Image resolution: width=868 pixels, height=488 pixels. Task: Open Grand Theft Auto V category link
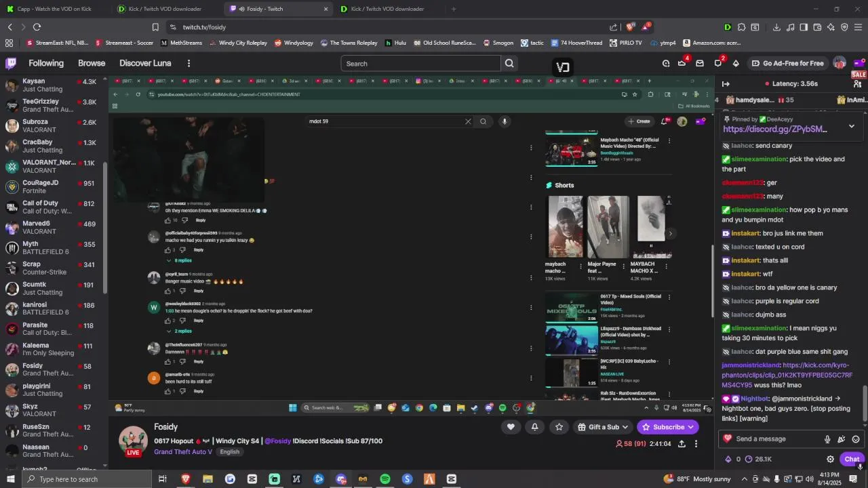pyautogui.click(x=183, y=452)
